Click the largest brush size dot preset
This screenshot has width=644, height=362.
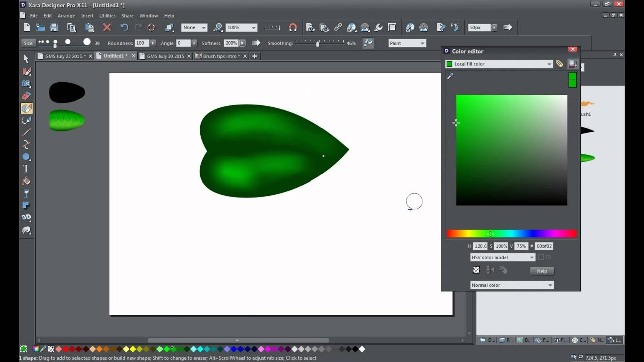[87, 42]
